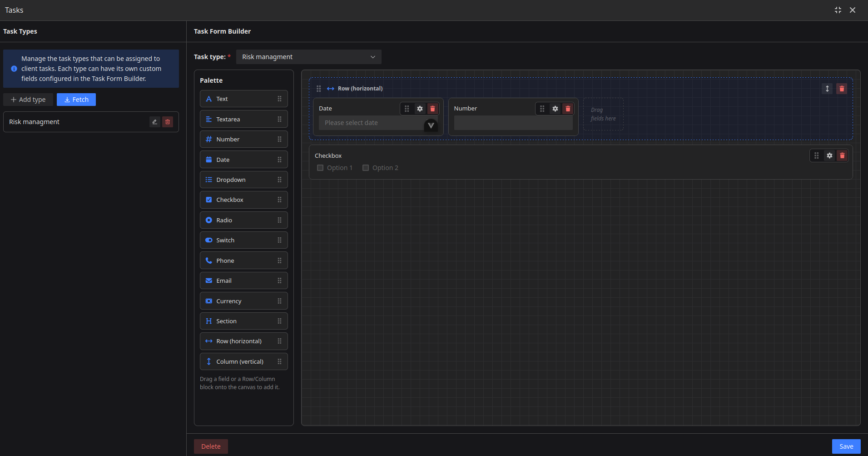Screen dimensions: 868x456
Task: Switch row orientation with vertical arrow icon
Action: (827, 89)
